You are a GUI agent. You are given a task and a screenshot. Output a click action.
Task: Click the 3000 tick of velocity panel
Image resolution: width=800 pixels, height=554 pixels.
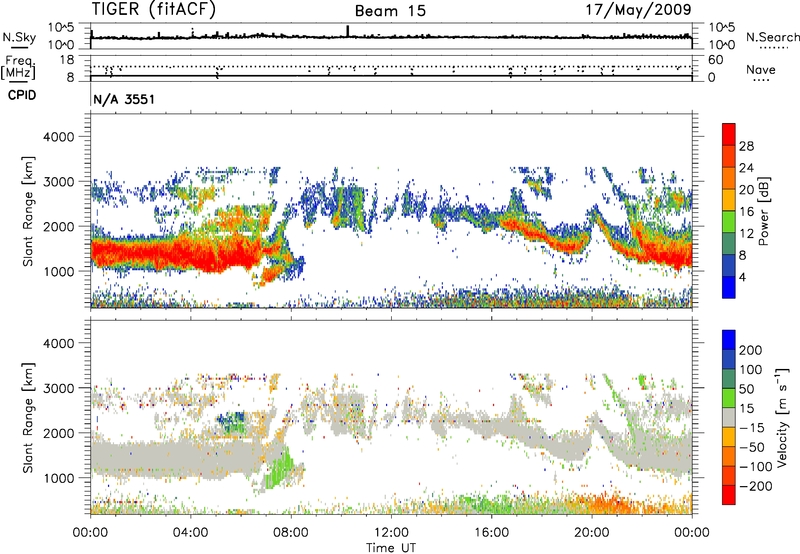58,389
